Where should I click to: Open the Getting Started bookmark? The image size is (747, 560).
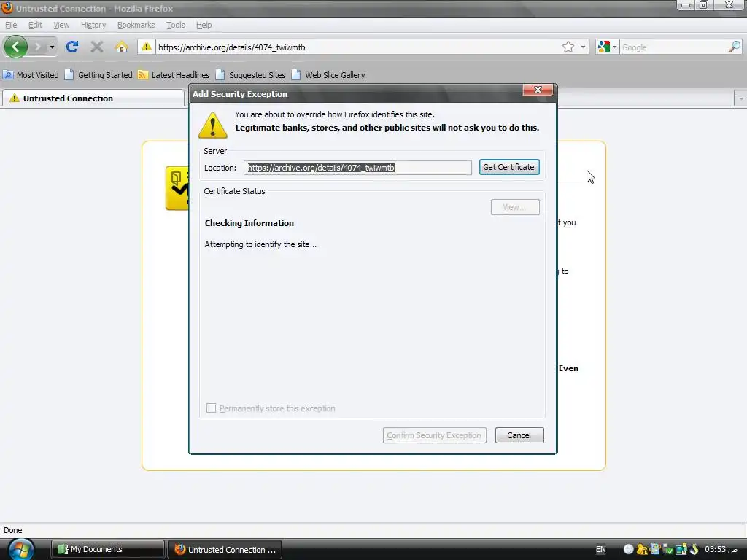98,75
